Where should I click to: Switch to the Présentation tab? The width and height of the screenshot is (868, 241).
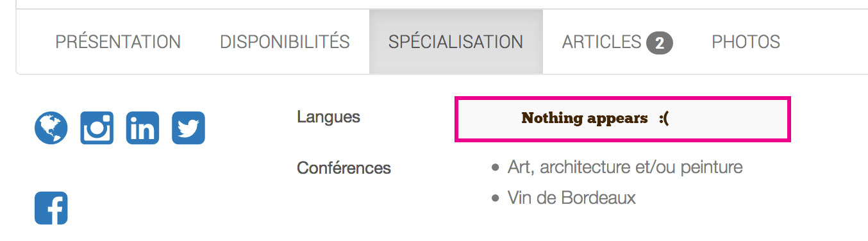[x=118, y=42]
